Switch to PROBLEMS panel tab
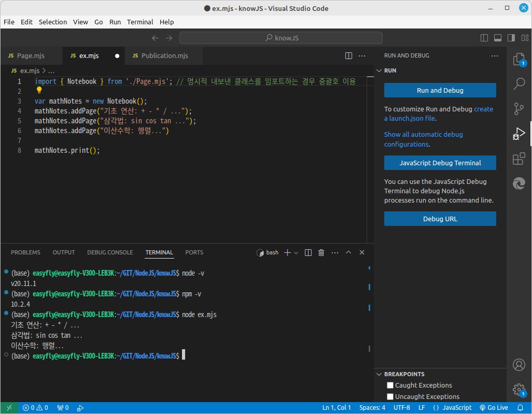The width and height of the screenshot is (532, 414). [x=25, y=253]
